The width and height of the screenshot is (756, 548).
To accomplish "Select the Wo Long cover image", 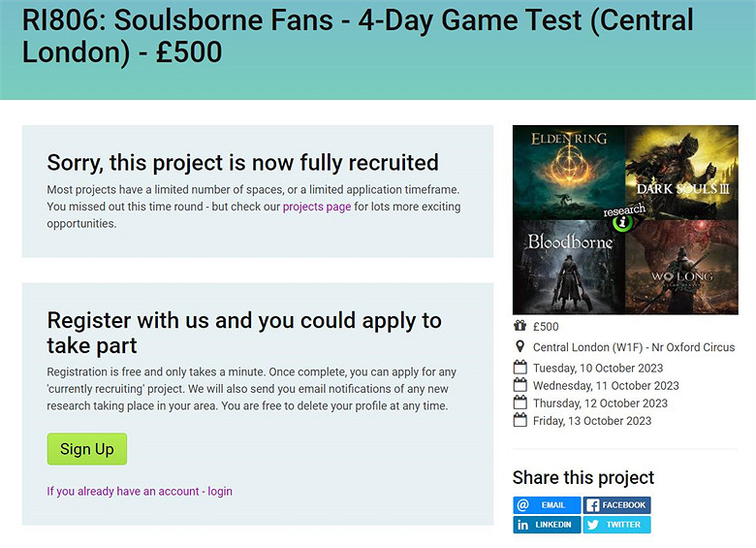I will pos(682,267).
